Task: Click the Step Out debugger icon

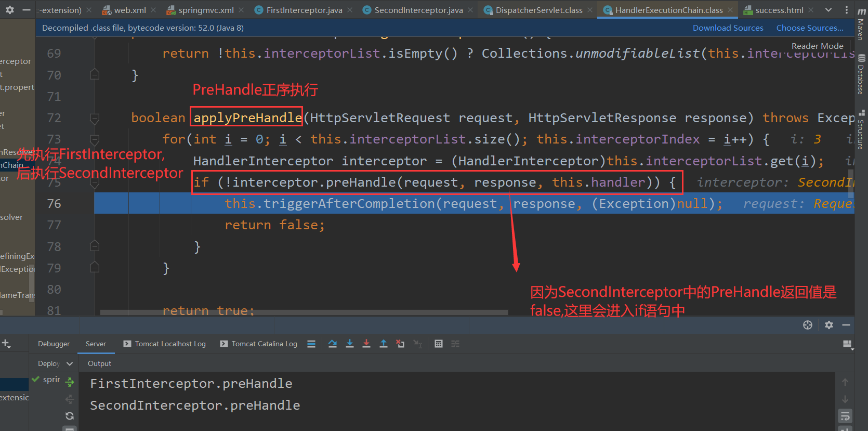Action: tap(384, 344)
